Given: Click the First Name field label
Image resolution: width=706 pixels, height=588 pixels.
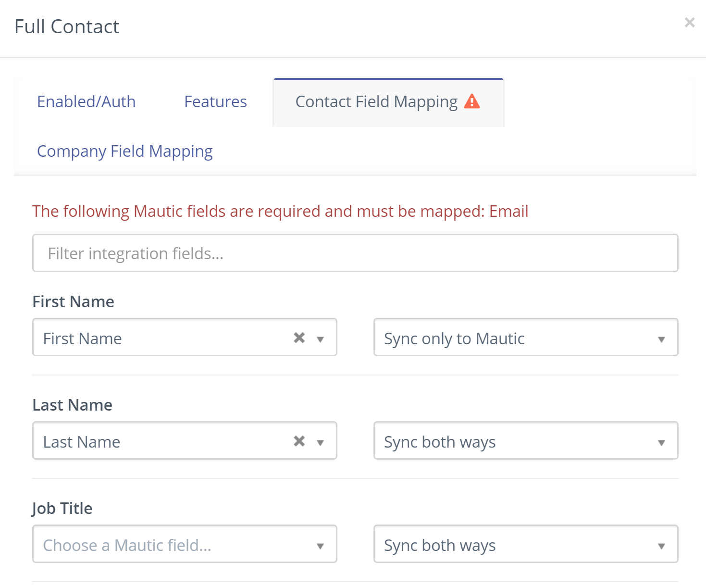Looking at the screenshot, I should (74, 301).
